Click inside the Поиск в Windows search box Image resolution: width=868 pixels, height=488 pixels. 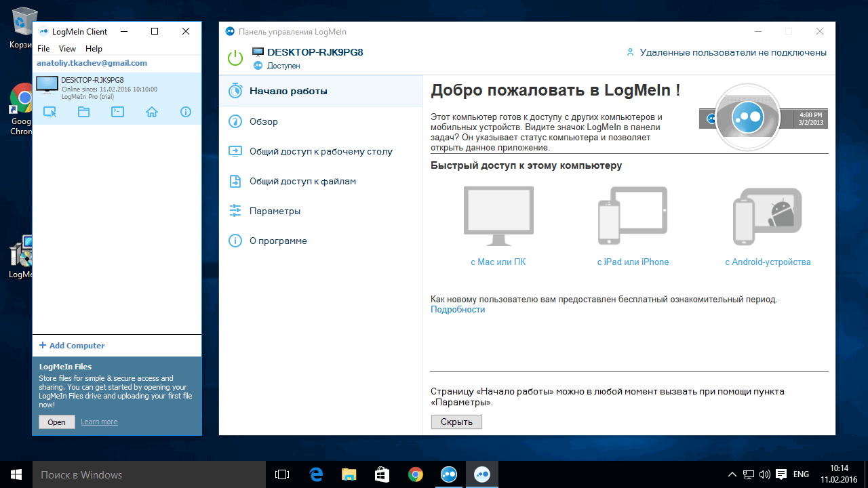click(149, 474)
